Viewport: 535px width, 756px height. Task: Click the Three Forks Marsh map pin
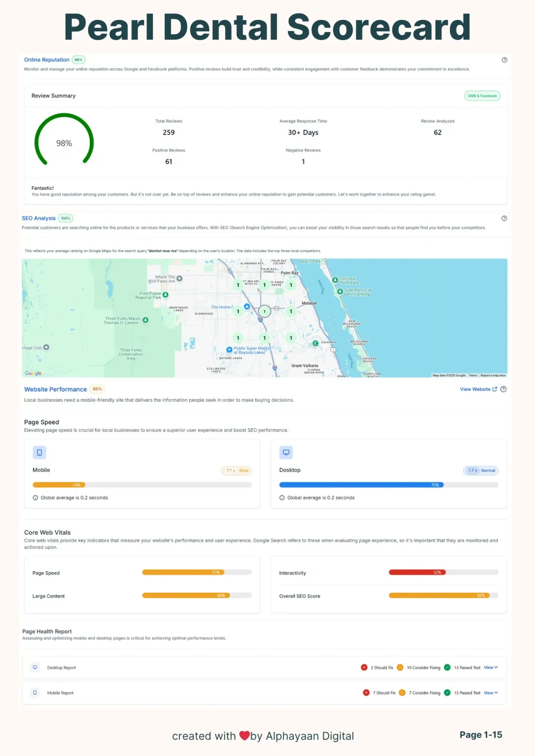tap(145, 320)
